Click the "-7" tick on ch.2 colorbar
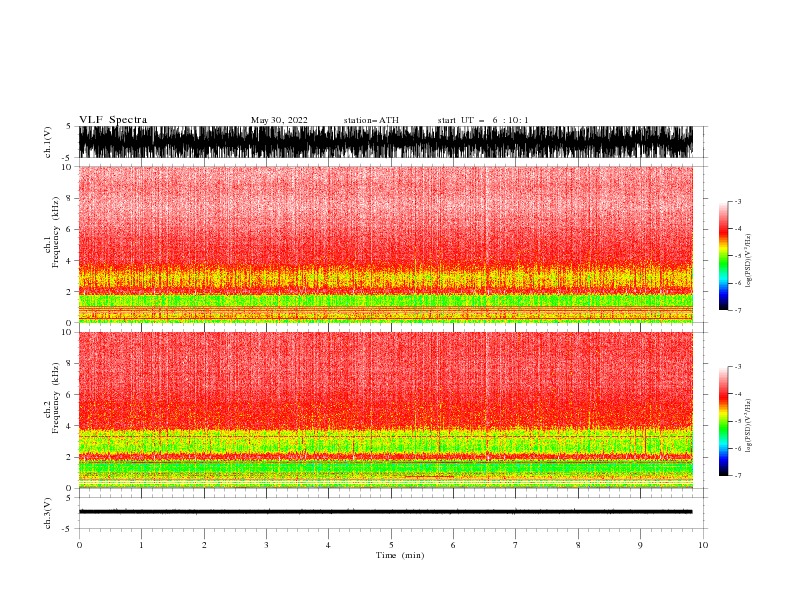The height and width of the screenshot is (612, 792). pyautogui.click(x=737, y=476)
